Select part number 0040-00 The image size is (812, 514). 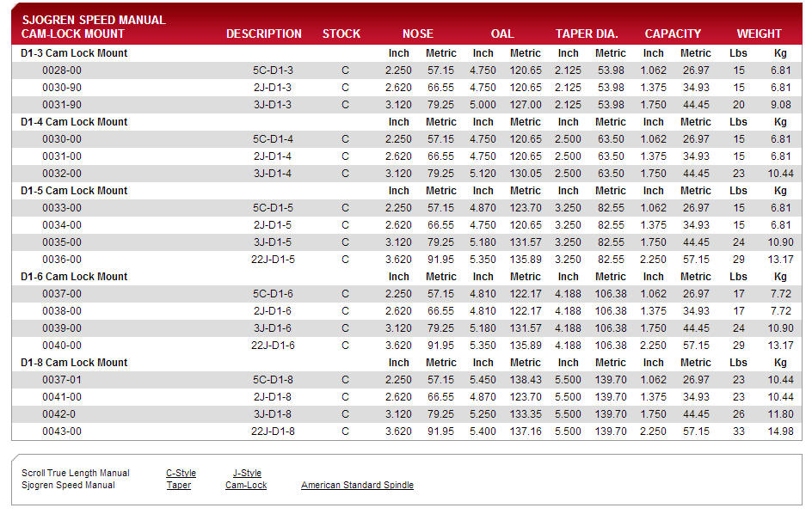[x=62, y=346]
